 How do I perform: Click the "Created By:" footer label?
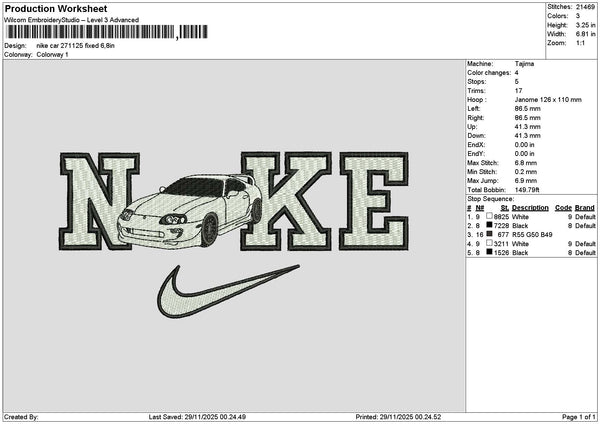[x=21, y=417]
